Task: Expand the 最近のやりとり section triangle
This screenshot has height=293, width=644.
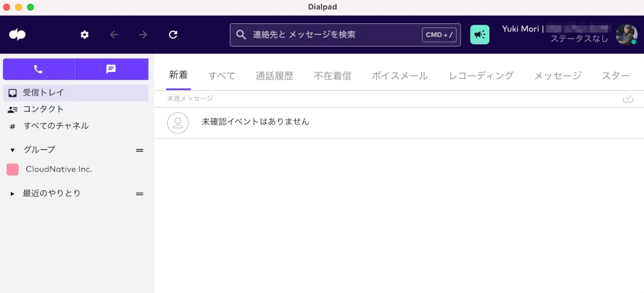Action: 12,194
